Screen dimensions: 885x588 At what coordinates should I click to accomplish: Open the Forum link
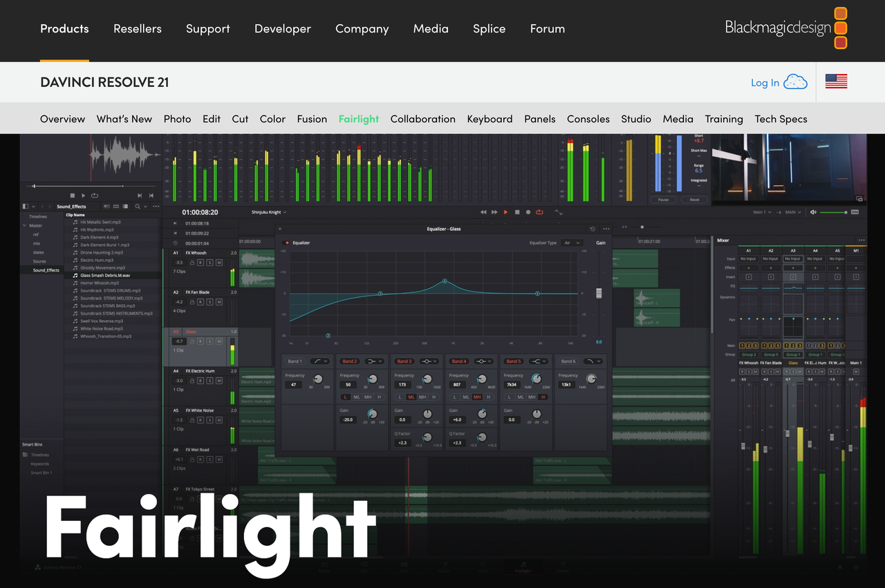(548, 28)
